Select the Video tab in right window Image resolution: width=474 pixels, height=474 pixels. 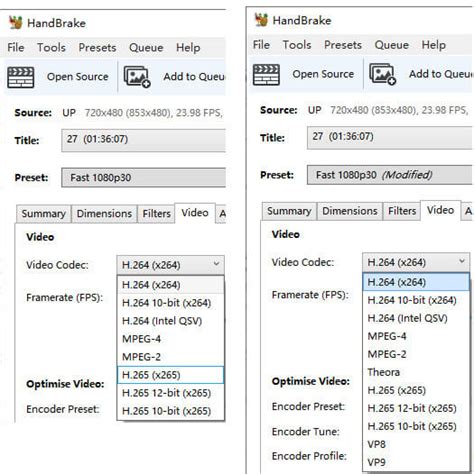point(441,210)
